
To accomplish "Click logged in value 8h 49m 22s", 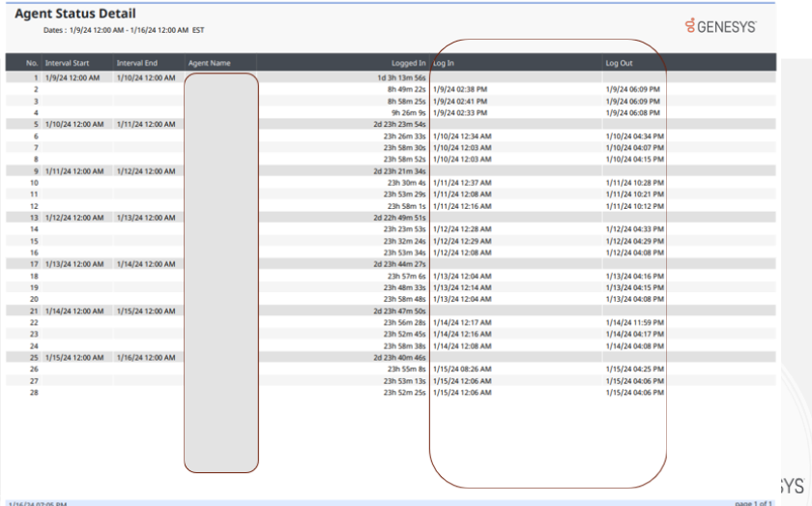I will [x=407, y=89].
